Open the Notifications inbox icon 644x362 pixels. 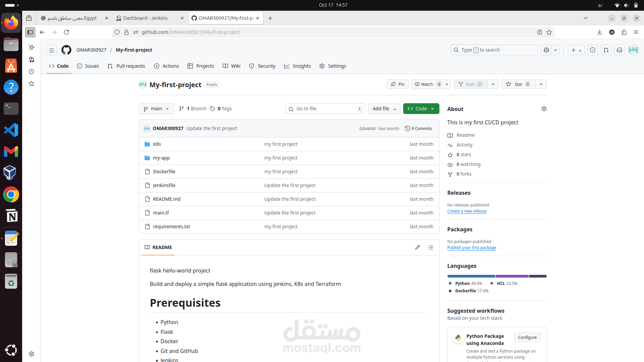(620, 50)
